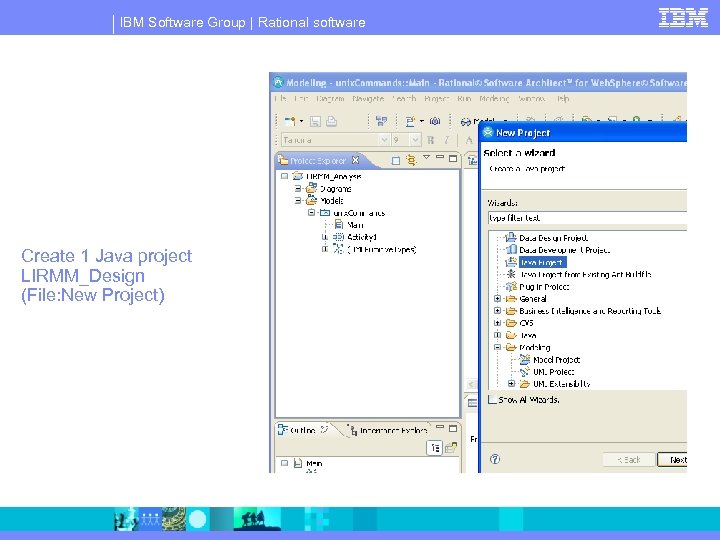Viewport: 720px width, 540px height.
Task: Switch to the Inheritance Explorer tab
Action: pyautogui.click(x=389, y=430)
